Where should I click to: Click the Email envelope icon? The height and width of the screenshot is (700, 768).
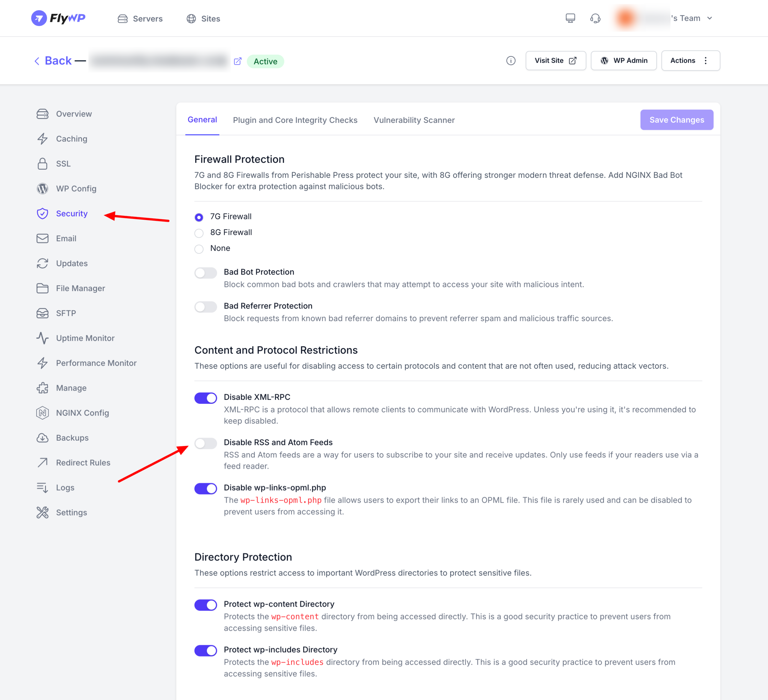pyautogui.click(x=42, y=238)
